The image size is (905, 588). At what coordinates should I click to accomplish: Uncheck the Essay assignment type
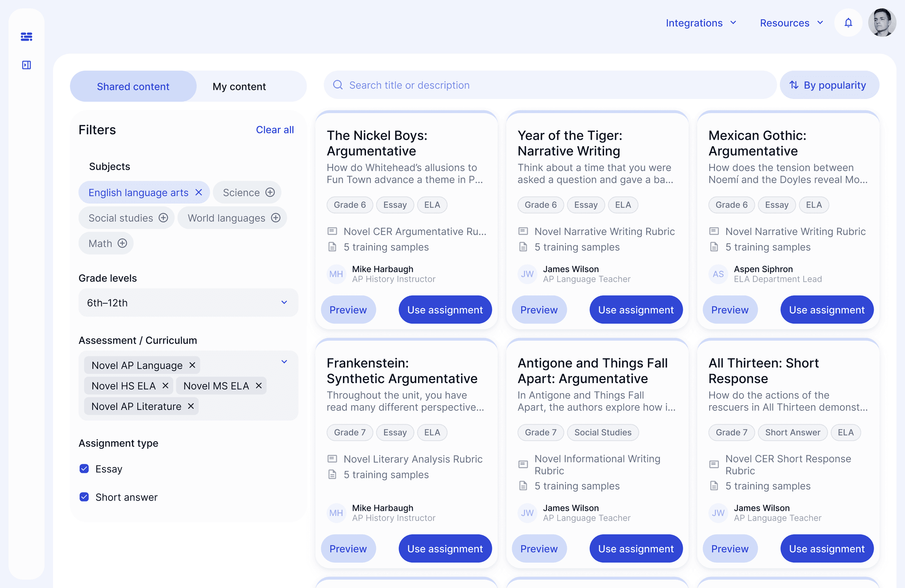pos(84,469)
